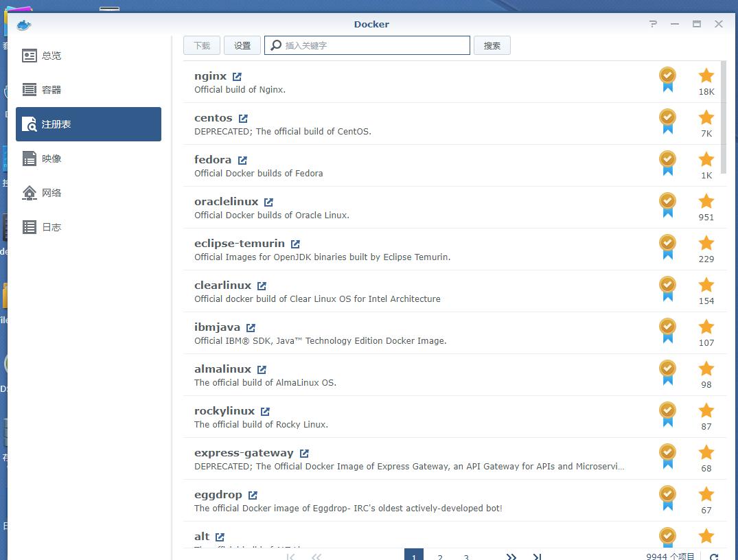738x560 pixels.
Task: Open eclipse-temurin external page icon
Action: 295,244
